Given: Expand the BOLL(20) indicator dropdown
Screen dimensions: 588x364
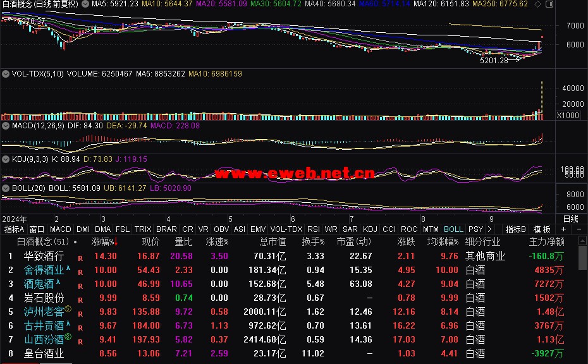Looking at the screenshot, I should (x=6, y=188).
